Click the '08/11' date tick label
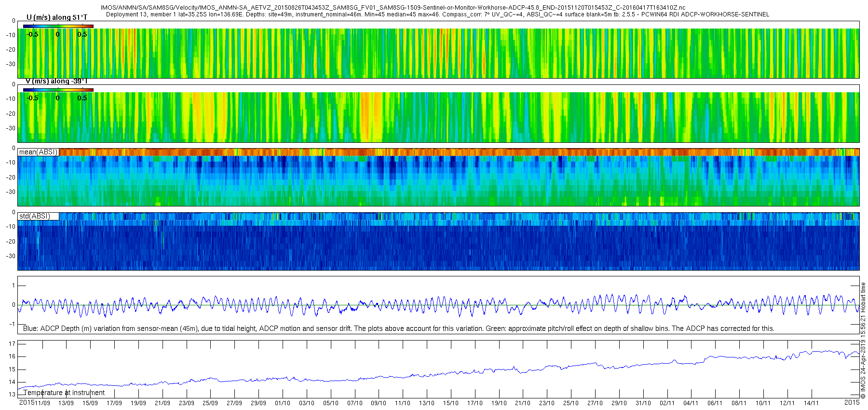Image resolution: width=868 pixels, height=410 pixels. tap(739, 403)
